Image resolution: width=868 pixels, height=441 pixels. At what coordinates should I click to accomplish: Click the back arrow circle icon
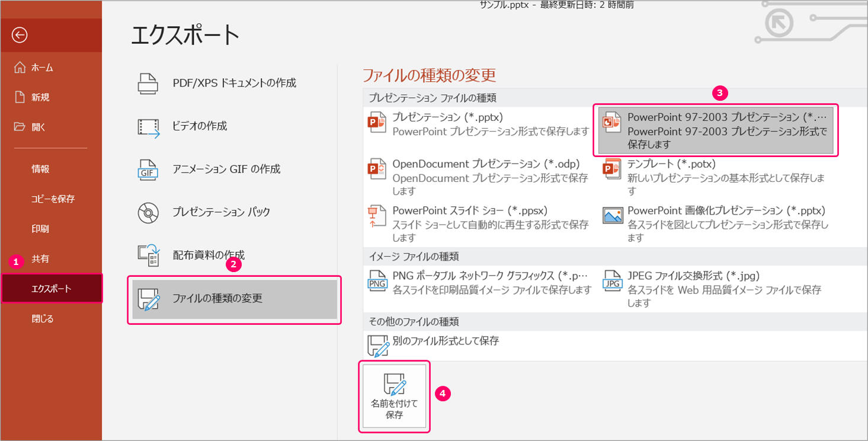tap(20, 36)
